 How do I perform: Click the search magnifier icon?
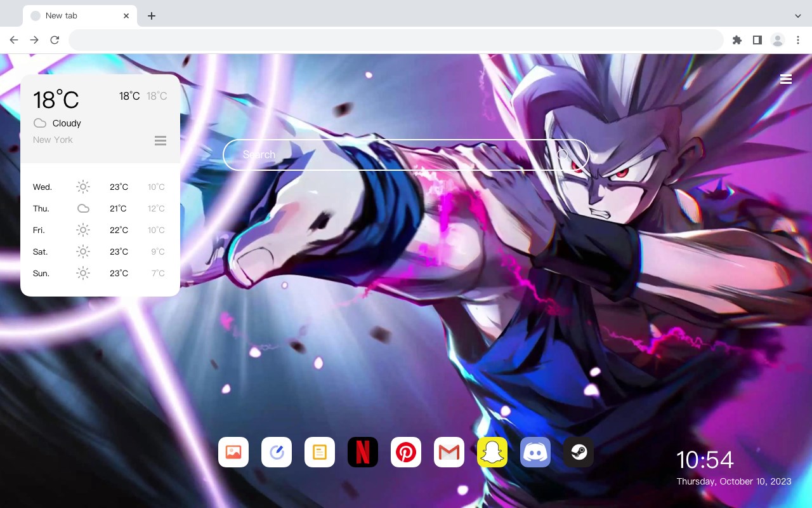(563, 154)
